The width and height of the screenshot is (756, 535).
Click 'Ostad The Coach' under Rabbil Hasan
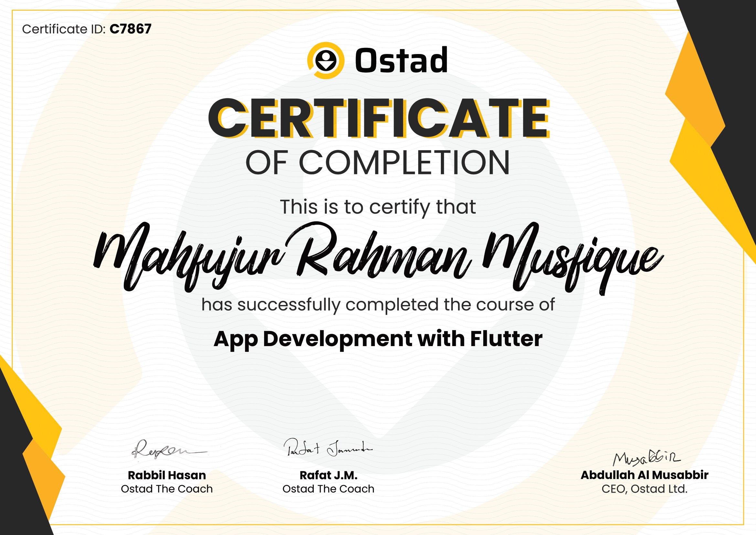pos(166,489)
